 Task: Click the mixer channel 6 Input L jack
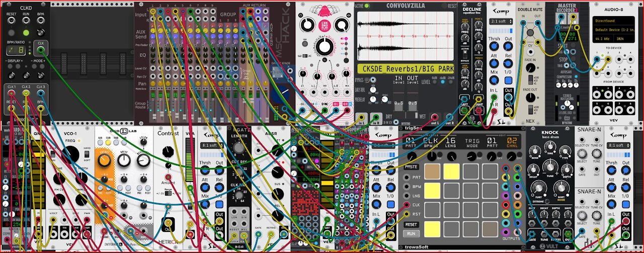191,11
